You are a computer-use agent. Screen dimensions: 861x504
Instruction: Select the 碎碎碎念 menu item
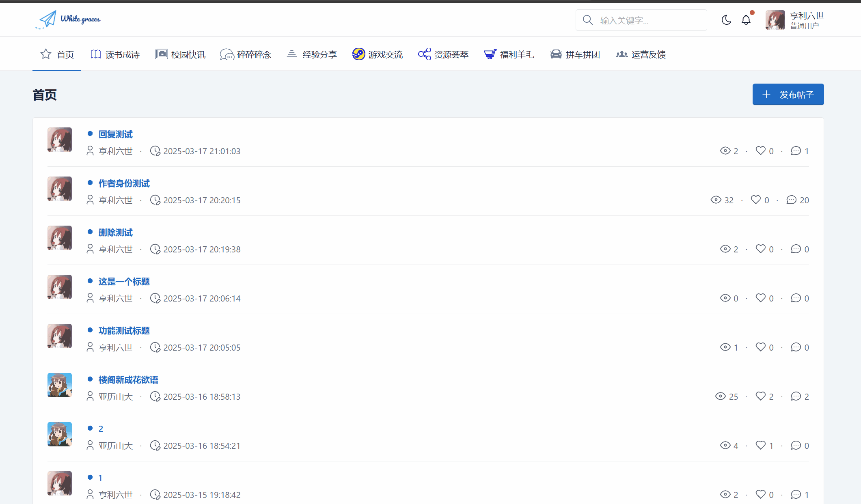coord(246,54)
